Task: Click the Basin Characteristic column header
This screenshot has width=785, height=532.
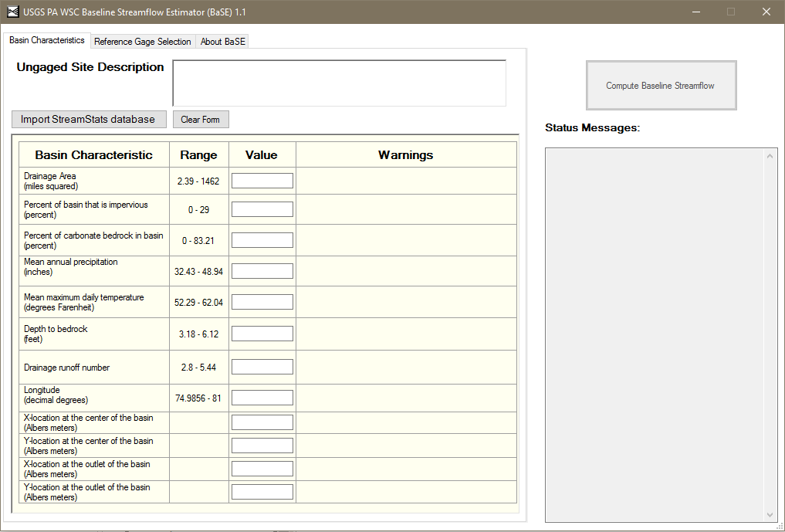Action: (94, 154)
